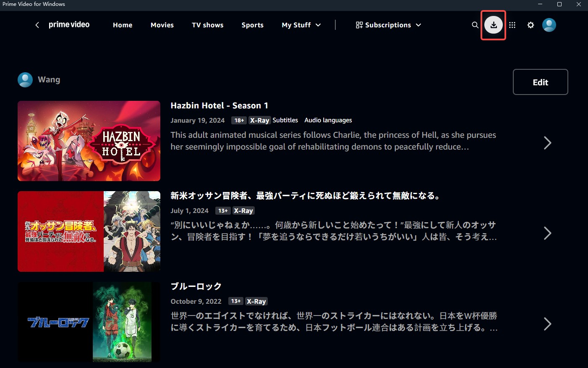Click the prime video logo
The image size is (588, 368).
pos(69,25)
